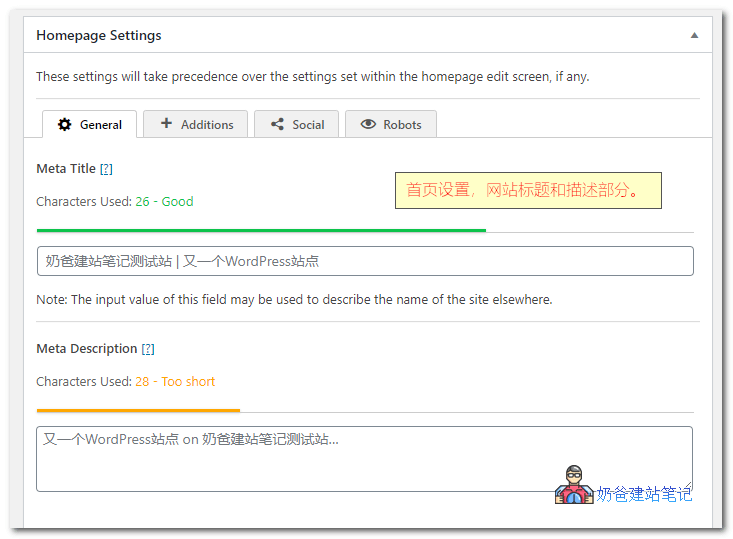Screen dimensions: 733x539
Task: Click the share icon on Social tab
Action: click(x=277, y=124)
